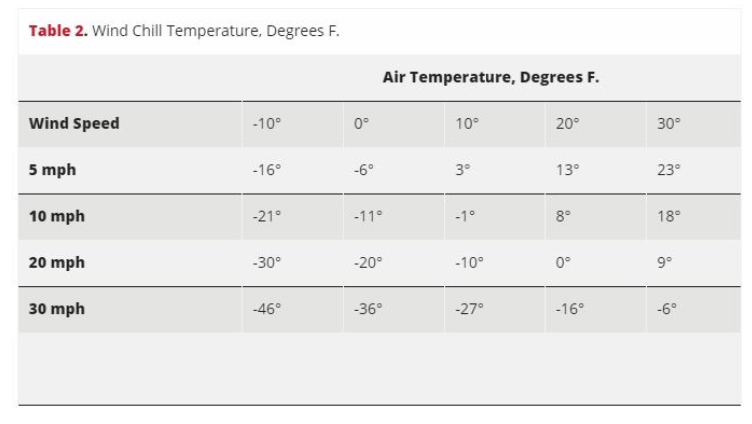The width and height of the screenshot is (752, 424).
Task: Select the "10 mph" row label
Action: click(56, 216)
